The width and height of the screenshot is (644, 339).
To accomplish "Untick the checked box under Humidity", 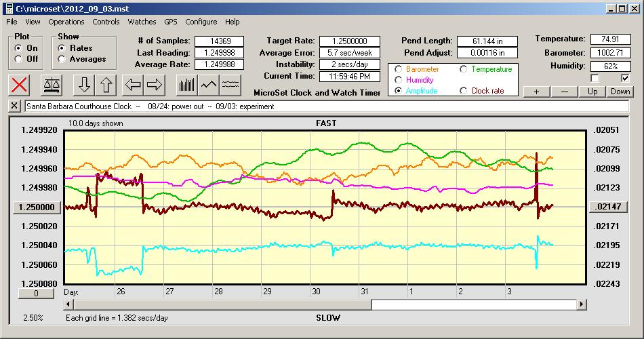I will point(625,78).
